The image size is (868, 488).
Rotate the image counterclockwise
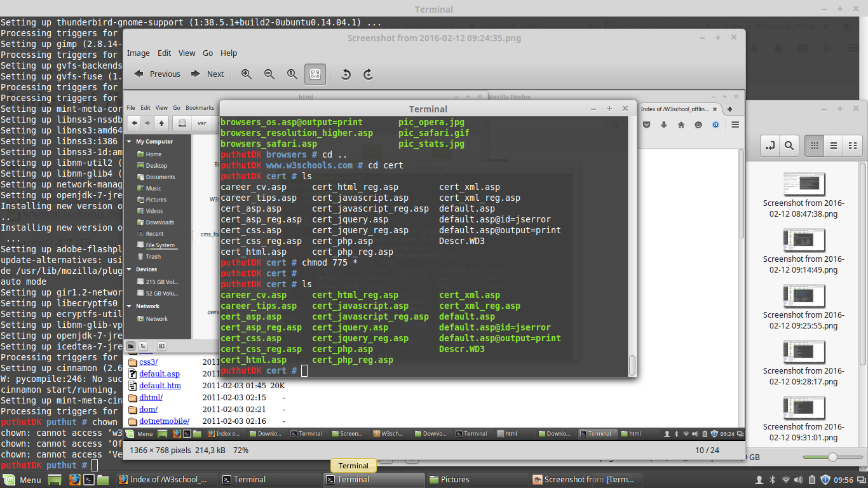pyautogui.click(x=346, y=74)
